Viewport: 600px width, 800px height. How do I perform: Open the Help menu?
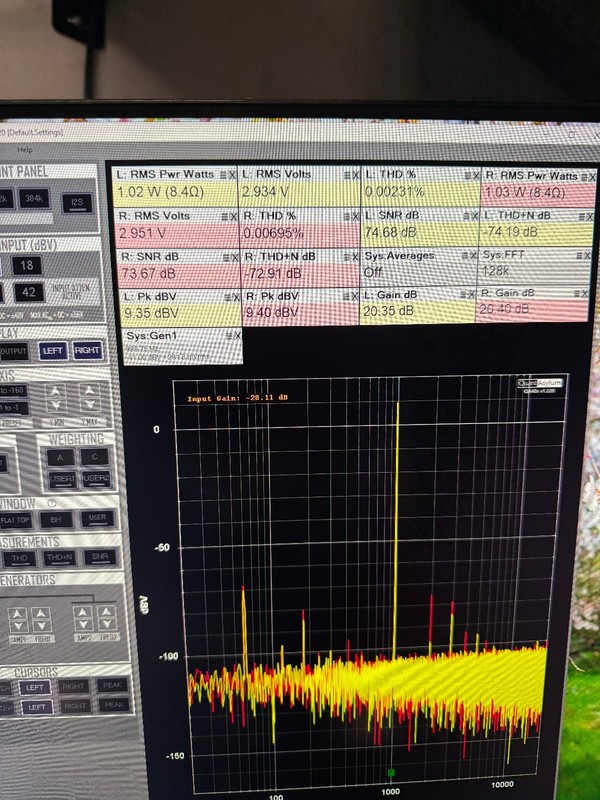coord(24,149)
